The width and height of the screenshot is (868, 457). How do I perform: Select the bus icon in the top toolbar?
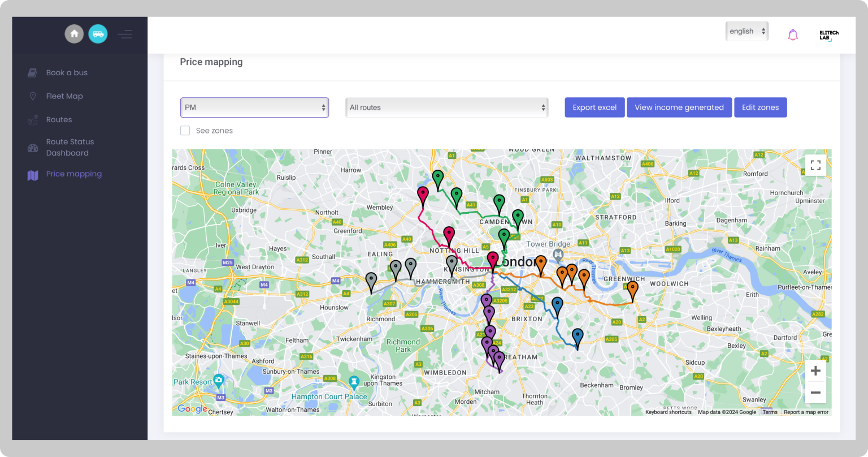coord(98,34)
